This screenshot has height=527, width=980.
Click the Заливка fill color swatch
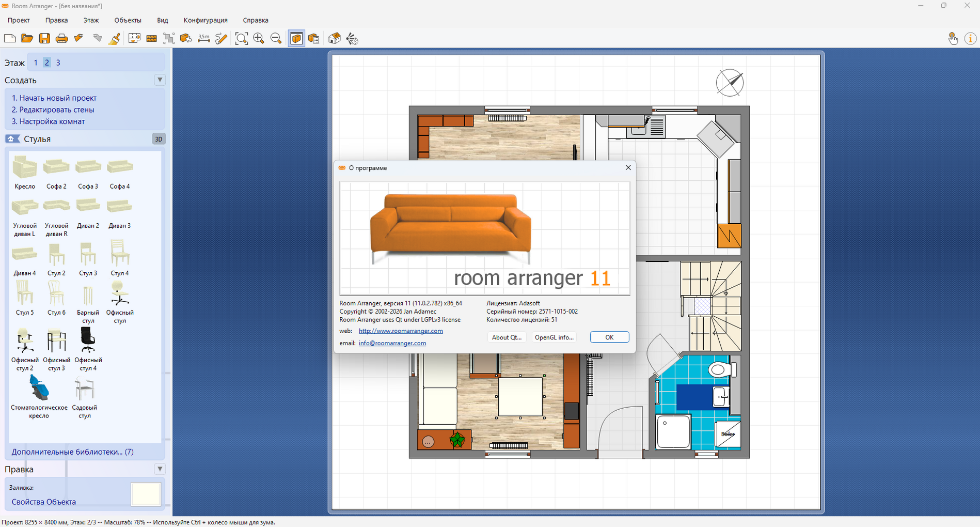point(146,494)
